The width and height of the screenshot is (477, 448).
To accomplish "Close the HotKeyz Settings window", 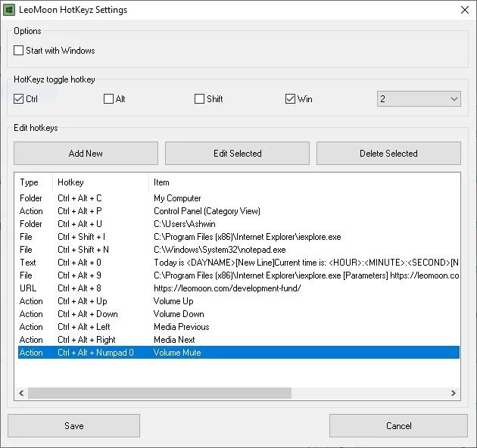I will [464, 10].
